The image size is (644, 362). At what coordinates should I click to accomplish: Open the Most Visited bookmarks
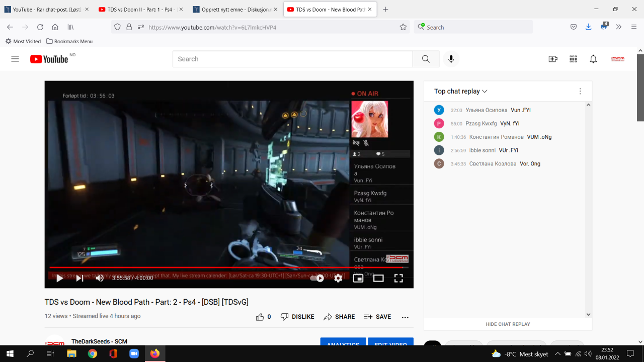(23, 41)
